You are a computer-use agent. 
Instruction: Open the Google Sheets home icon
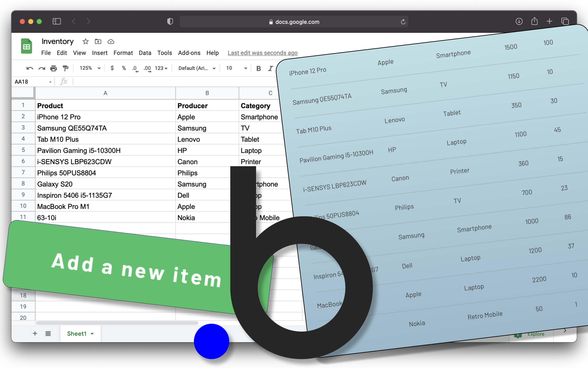(27, 46)
